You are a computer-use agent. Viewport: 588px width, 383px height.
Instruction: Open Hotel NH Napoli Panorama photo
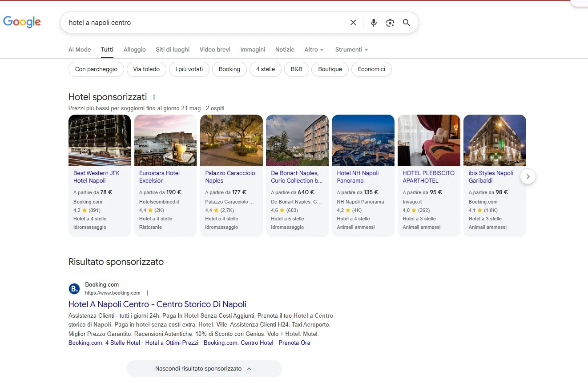point(363,140)
